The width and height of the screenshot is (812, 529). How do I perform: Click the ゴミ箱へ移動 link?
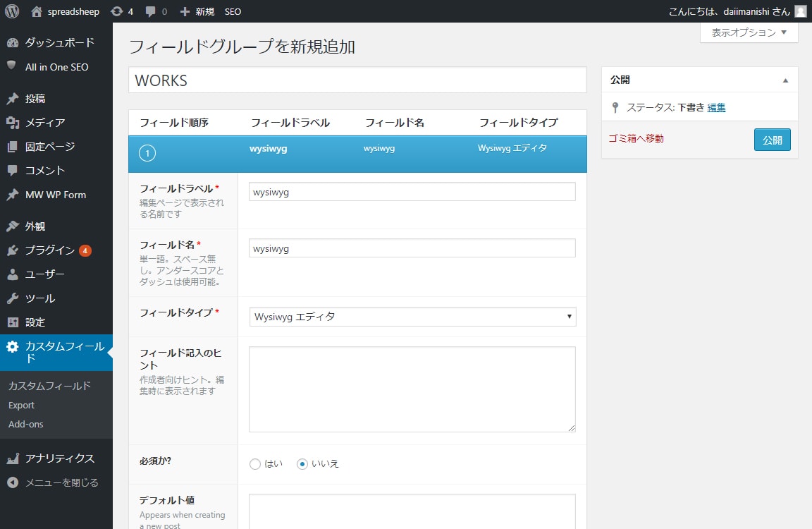(x=636, y=139)
